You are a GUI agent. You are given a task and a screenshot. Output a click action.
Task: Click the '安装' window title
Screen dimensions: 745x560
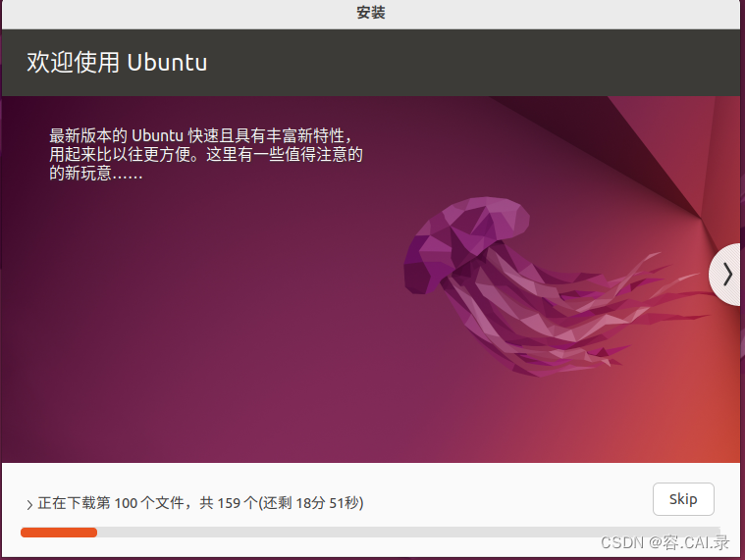click(371, 13)
